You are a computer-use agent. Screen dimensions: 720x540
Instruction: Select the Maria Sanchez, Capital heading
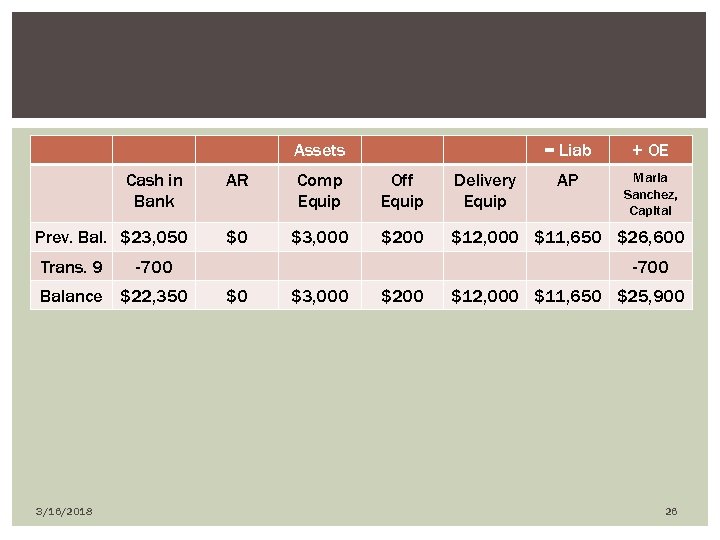[x=650, y=193]
